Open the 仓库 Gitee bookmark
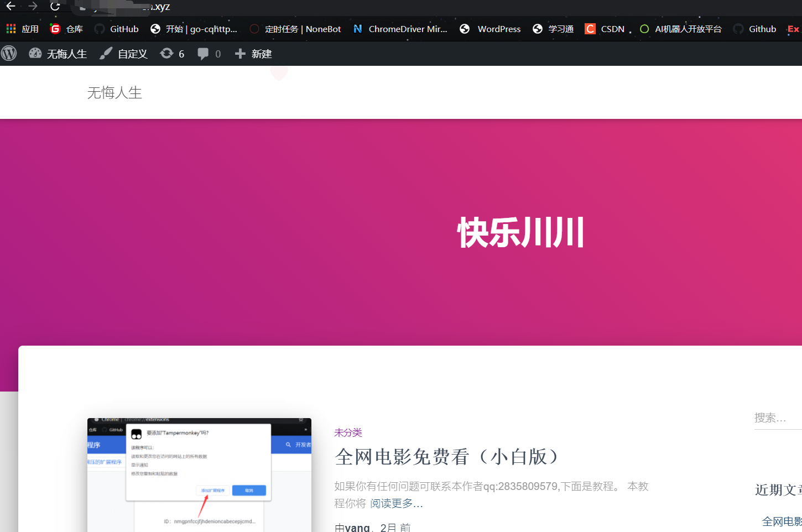Screen dimensions: 802x532 [66, 29]
